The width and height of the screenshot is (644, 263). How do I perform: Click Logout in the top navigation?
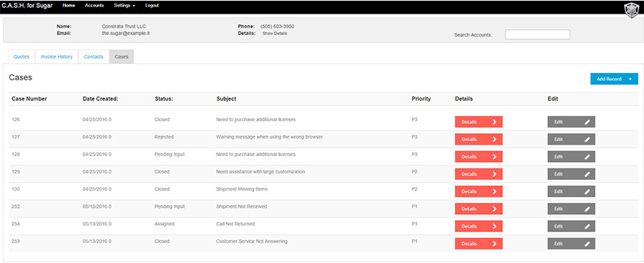point(152,6)
